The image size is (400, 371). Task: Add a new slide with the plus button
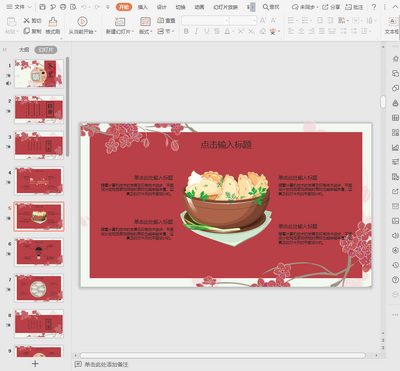click(35, 364)
